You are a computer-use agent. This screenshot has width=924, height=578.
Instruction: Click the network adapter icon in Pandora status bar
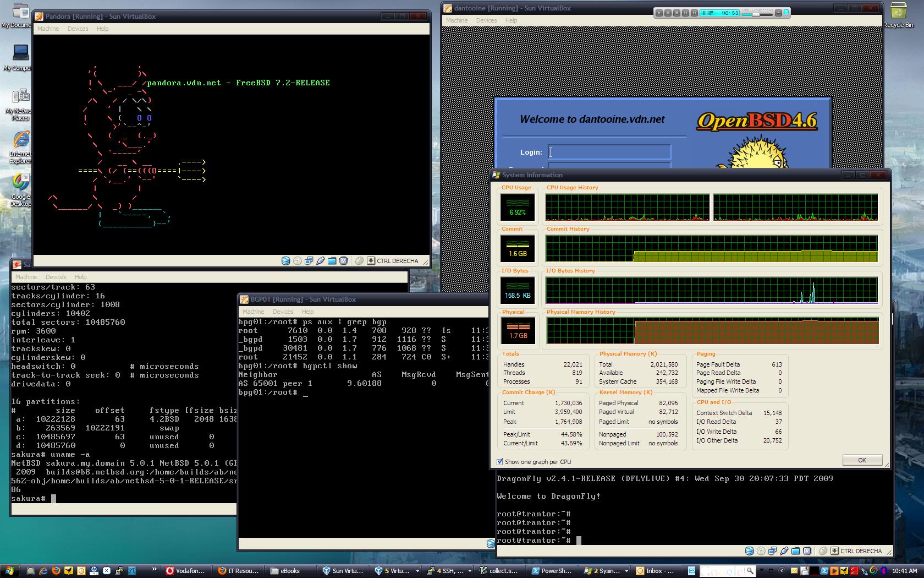pos(309,261)
